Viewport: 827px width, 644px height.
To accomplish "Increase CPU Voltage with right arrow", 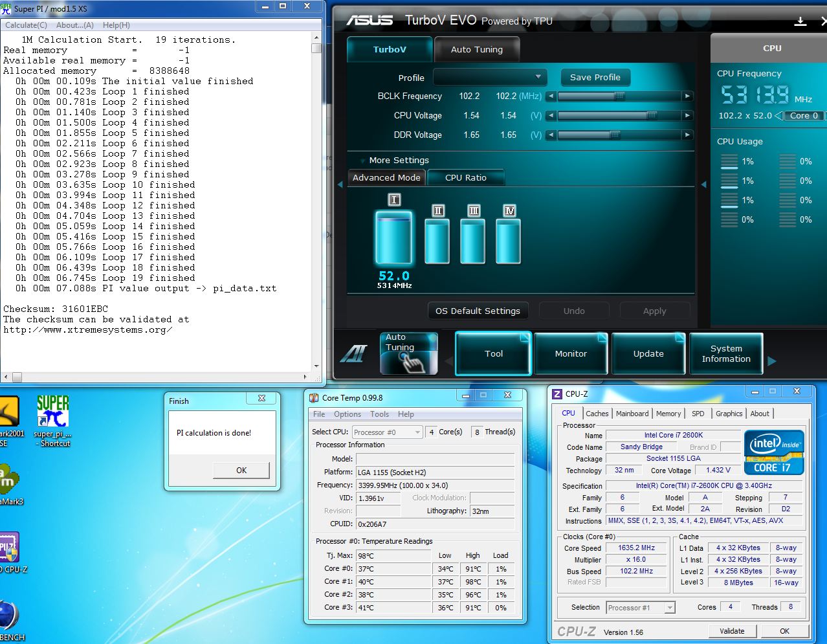I will coord(687,116).
